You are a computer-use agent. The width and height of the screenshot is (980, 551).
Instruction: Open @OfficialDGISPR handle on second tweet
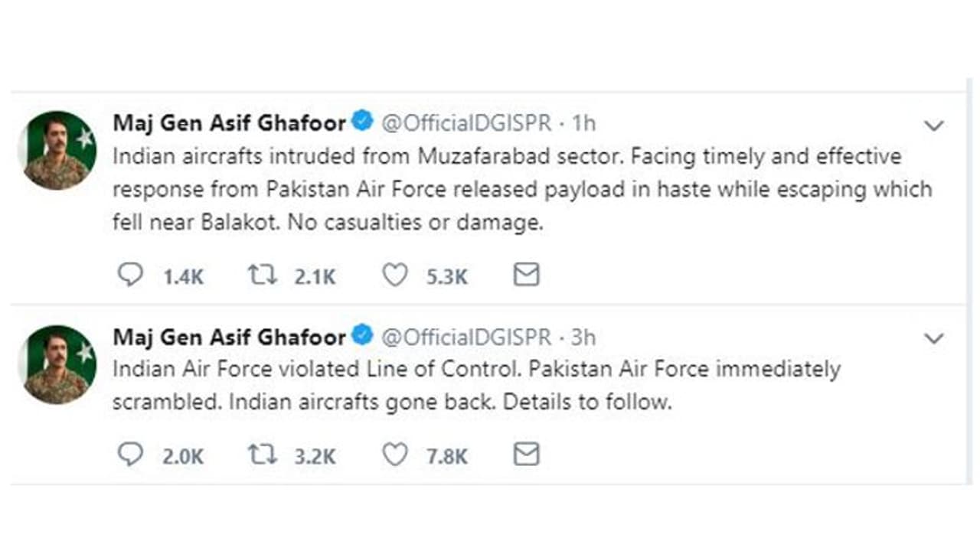pyautogui.click(x=465, y=337)
